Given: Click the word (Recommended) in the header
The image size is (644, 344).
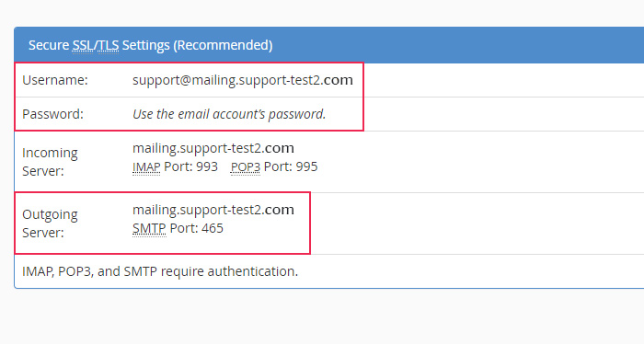Looking at the screenshot, I should point(223,45).
